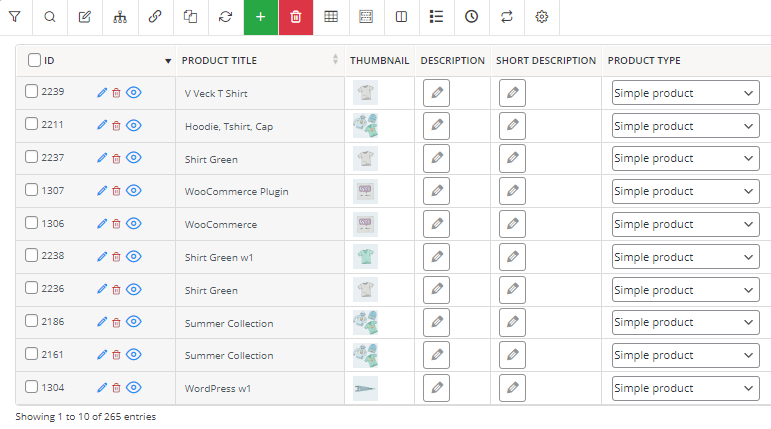Open the history clock icon
Viewport: 771px width, 429px height.
472,17
